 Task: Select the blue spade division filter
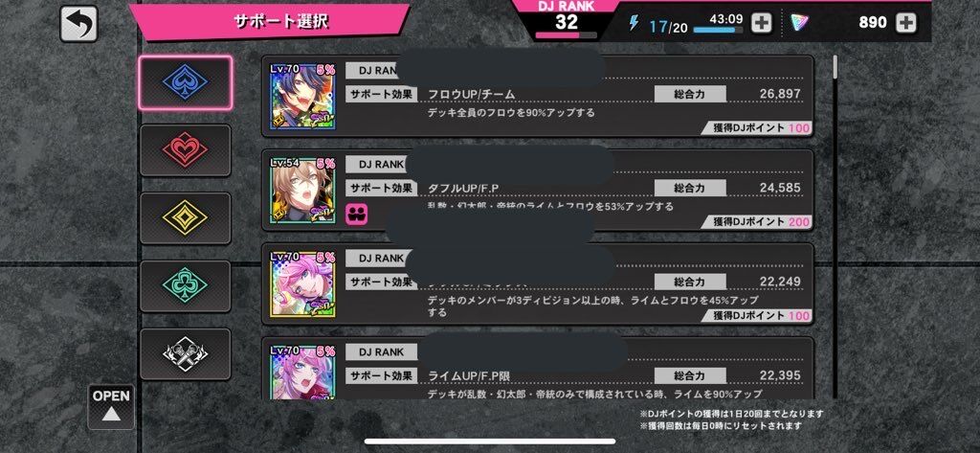point(185,82)
